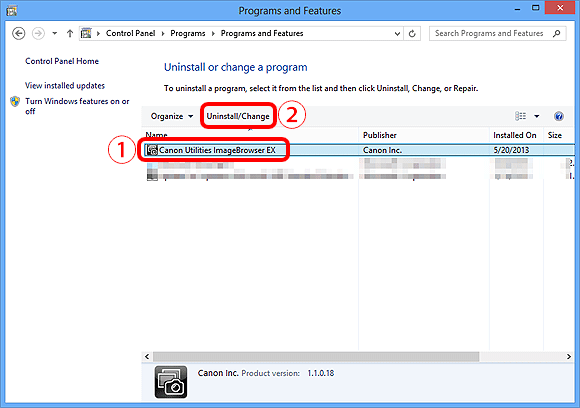The width and height of the screenshot is (580, 408).
Task: Click Uninstall/Change in the toolbar
Action: point(238,116)
